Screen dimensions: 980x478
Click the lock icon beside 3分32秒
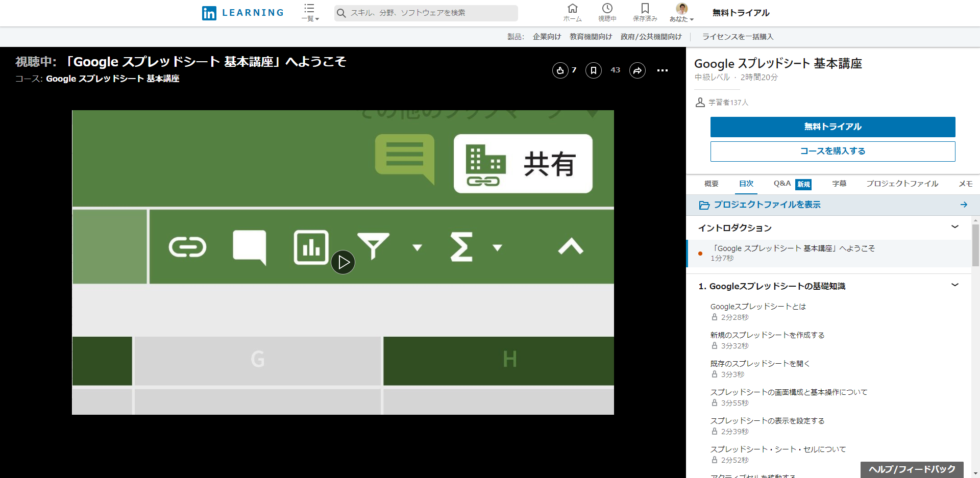715,346
